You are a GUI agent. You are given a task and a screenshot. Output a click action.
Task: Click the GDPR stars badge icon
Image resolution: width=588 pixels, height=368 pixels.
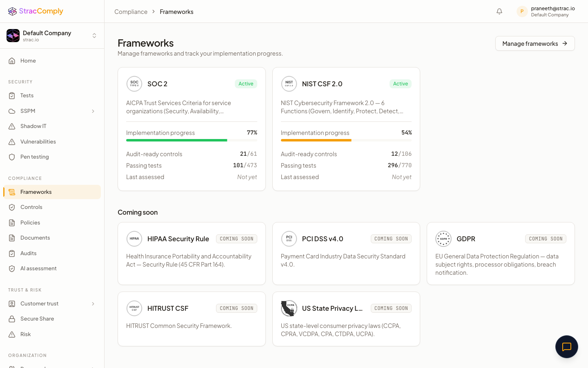click(443, 239)
